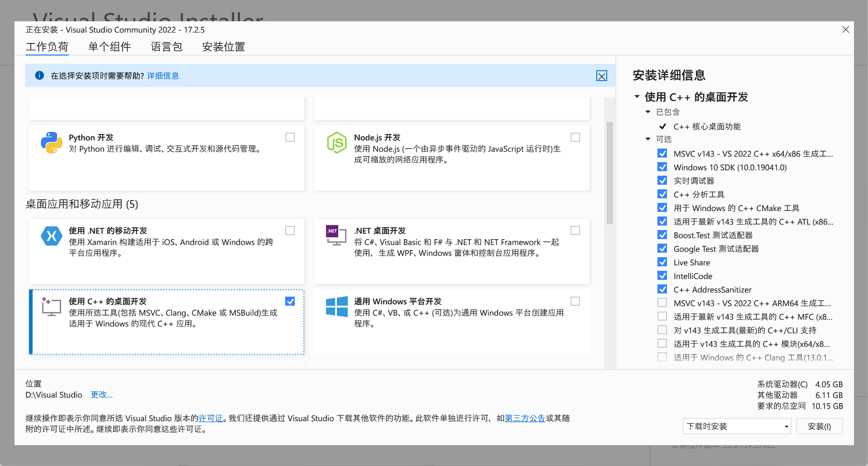Click the workload list scrollbar

point(610,172)
